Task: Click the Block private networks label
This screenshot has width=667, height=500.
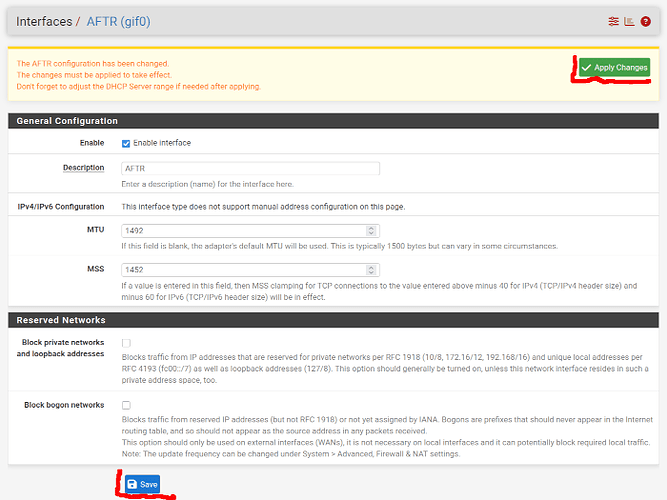Action: (x=60, y=348)
